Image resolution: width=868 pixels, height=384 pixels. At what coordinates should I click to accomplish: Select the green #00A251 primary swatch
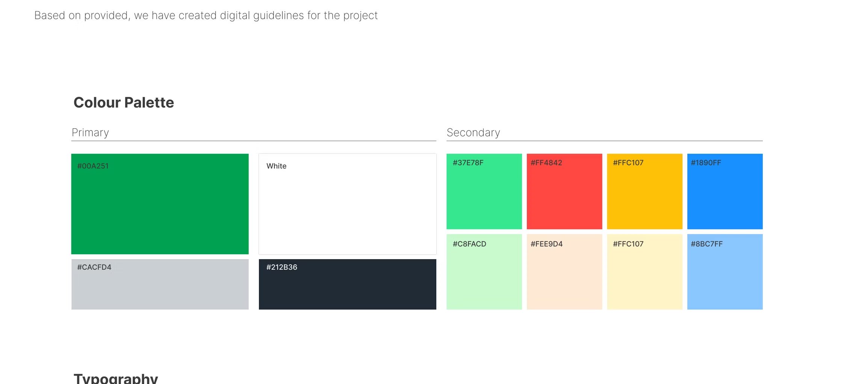click(160, 204)
